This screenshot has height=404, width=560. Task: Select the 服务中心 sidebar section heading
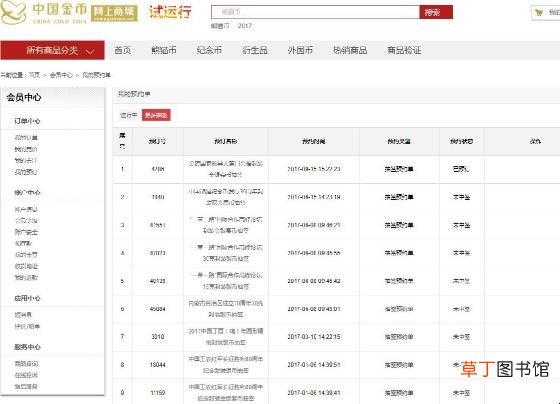tap(28, 347)
